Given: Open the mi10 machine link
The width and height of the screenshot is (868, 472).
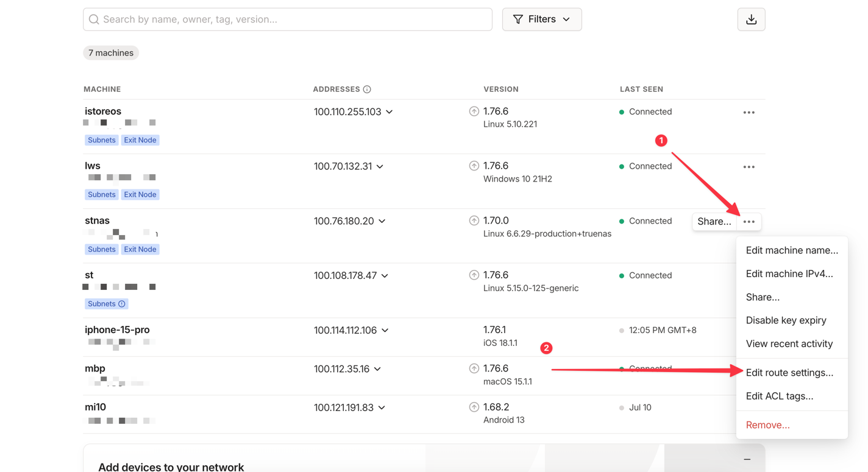Looking at the screenshot, I should (96, 407).
